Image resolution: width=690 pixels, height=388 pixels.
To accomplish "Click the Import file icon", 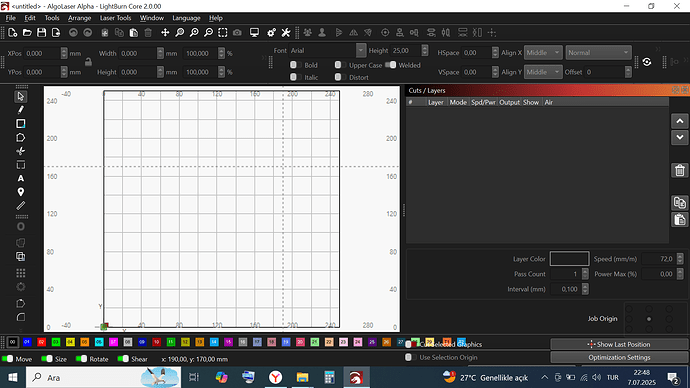I will (56, 33).
